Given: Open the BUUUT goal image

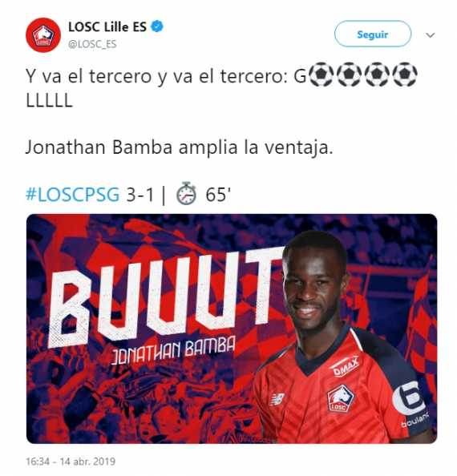Looking at the screenshot, I should coord(232,329).
